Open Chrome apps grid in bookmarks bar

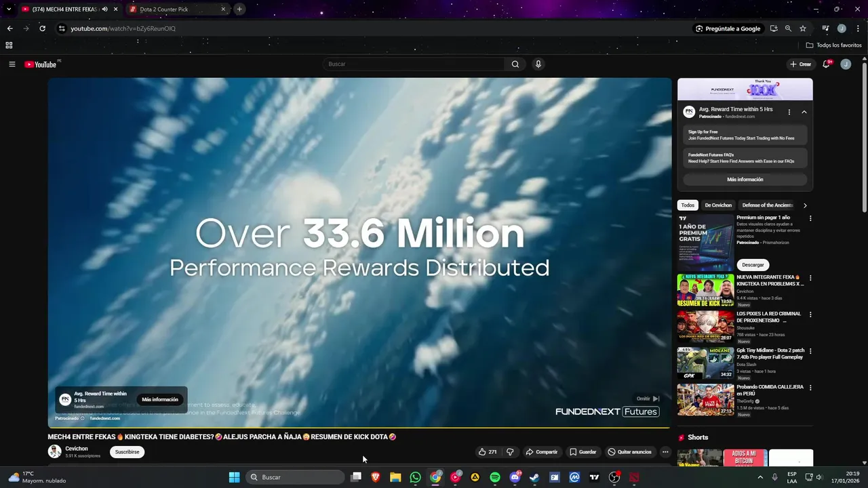click(x=9, y=45)
